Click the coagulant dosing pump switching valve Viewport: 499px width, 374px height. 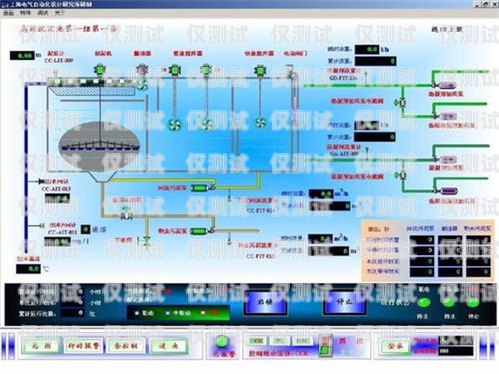(x=402, y=103)
